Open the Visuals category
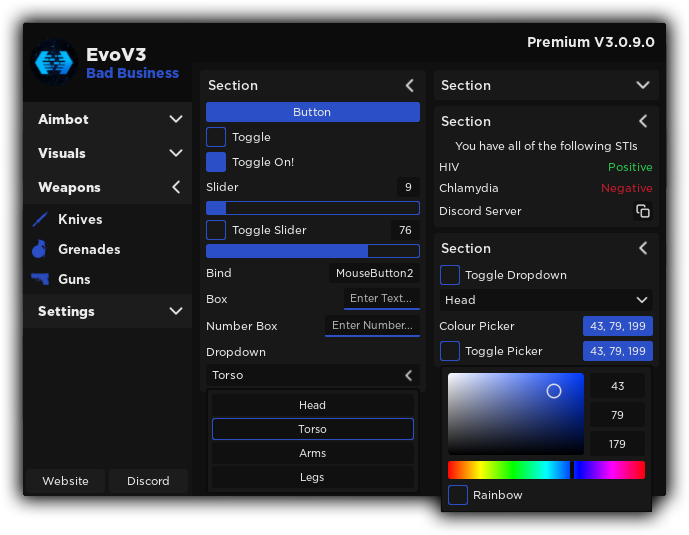This screenshot has width=689, height=535. click(x=108, y=153)
